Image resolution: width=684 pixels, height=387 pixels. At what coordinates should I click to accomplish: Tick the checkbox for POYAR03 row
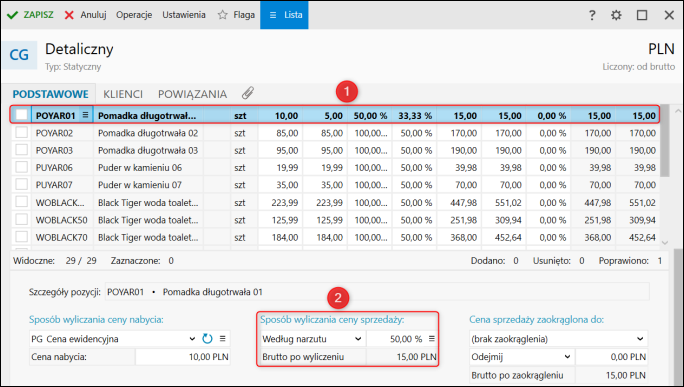tap(21, 150)
